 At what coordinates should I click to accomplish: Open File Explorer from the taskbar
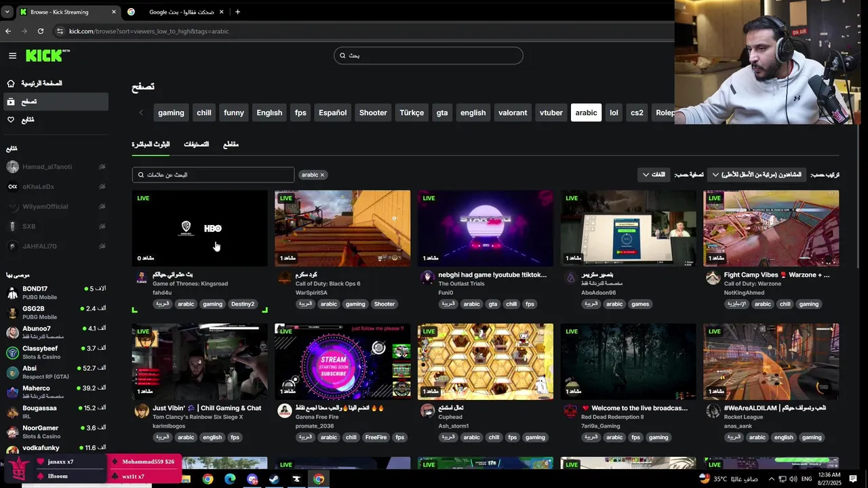tap(186, 479)
